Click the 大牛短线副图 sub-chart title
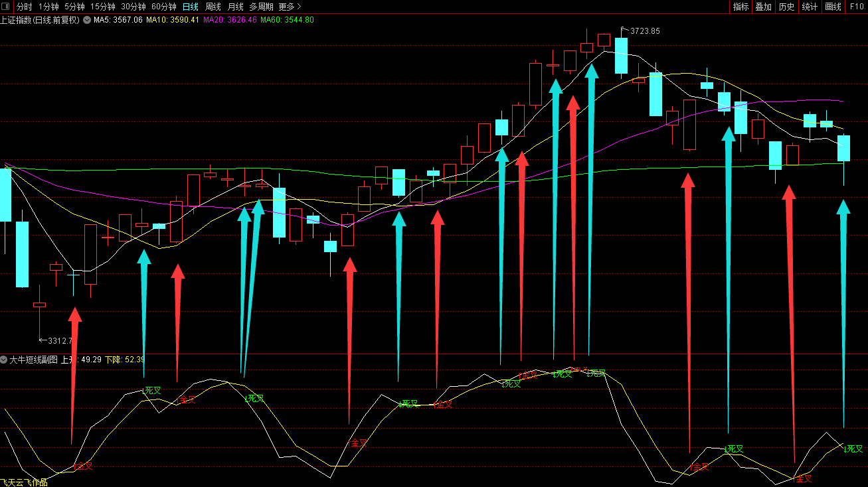The height and width of the screenshot is (487, 868). (x=33, y=360)
